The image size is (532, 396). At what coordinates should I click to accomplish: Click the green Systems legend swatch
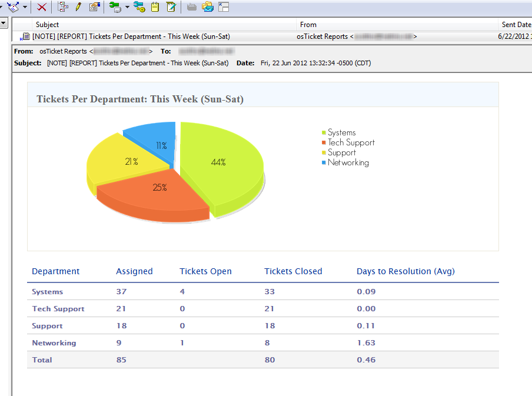pos(324,132)
